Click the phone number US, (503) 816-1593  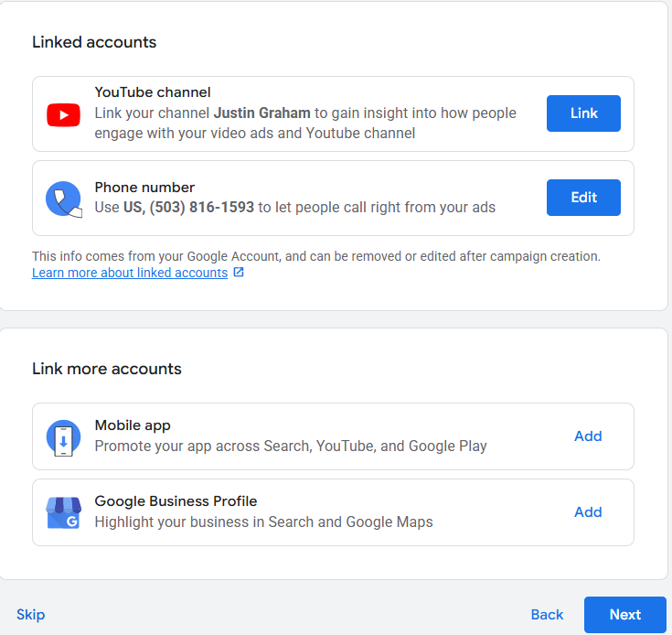coord(187,208)
